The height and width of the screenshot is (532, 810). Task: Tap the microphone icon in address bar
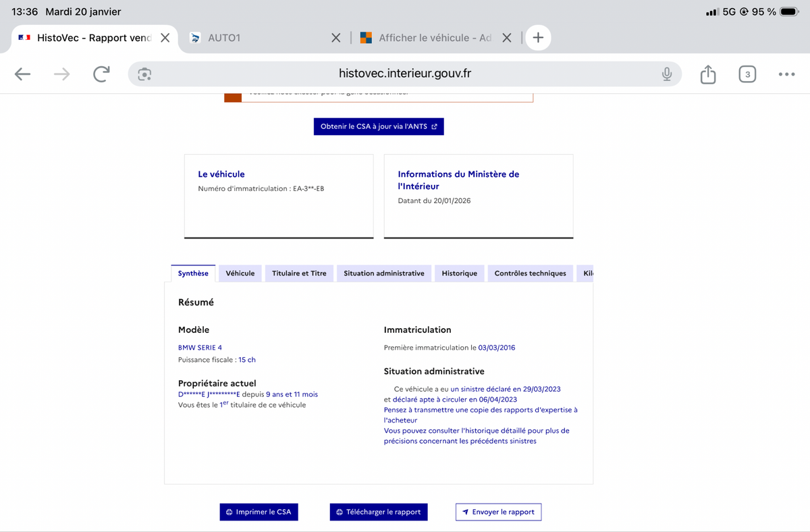[x=667, y=74]
